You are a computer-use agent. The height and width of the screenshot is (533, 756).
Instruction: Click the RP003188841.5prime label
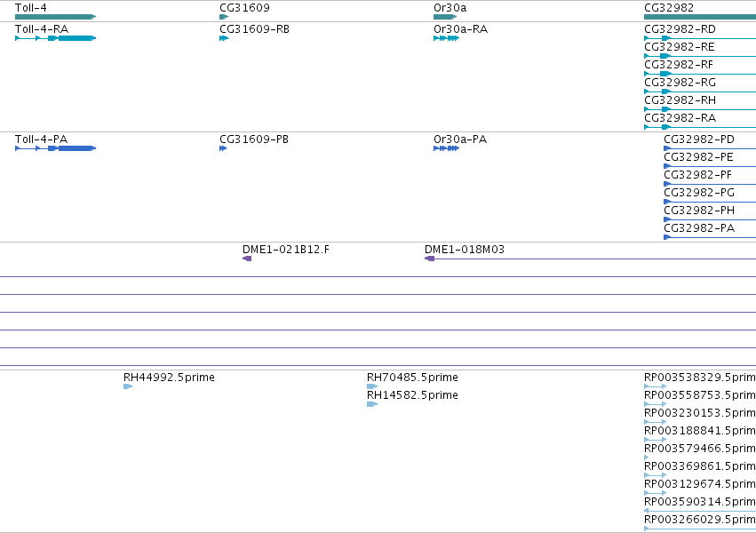[700, 431]
